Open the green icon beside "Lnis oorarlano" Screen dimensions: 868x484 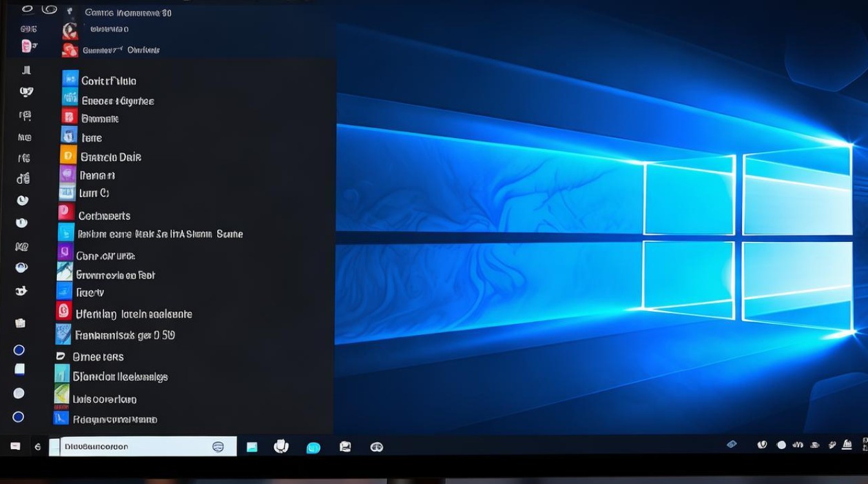(61, 395)
